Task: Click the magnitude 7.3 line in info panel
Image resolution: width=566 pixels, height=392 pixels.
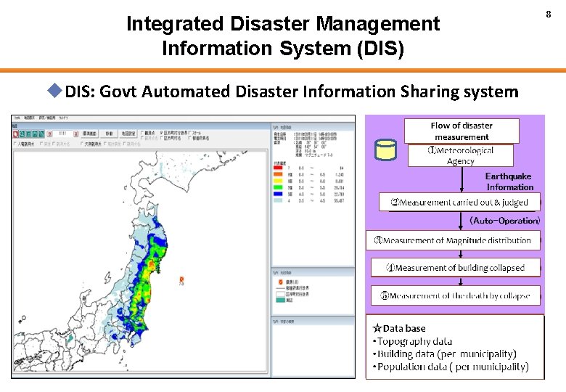Action: [x=313, y=155]
